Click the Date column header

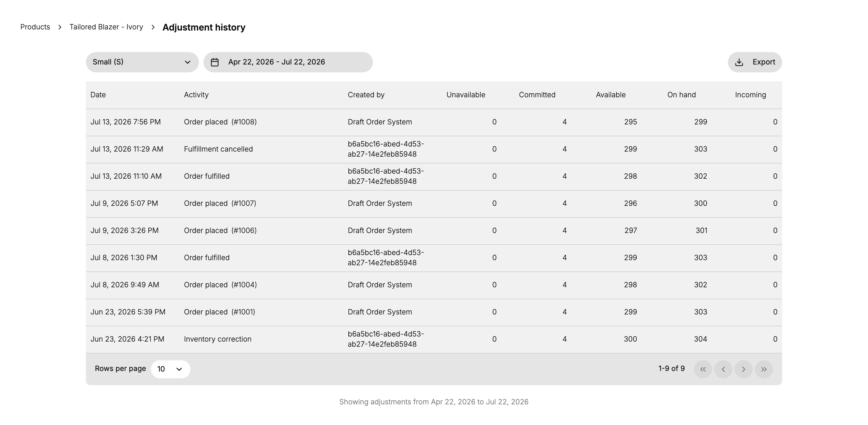(98, 95)
